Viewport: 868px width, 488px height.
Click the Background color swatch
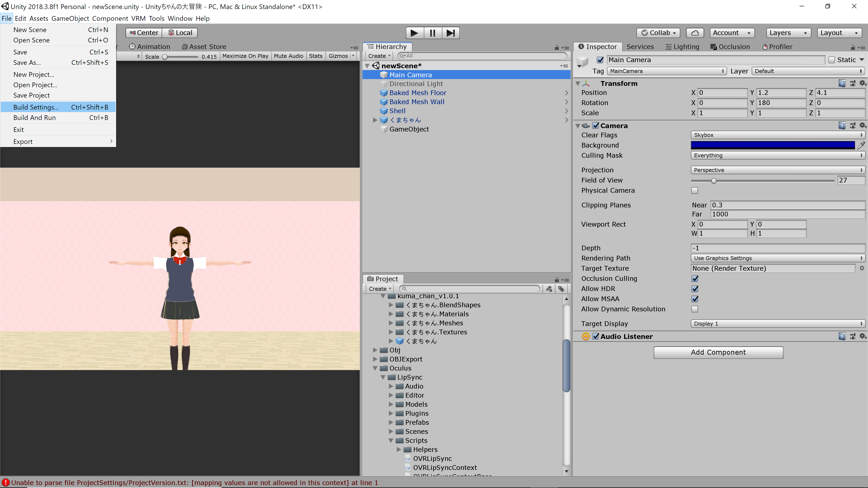click(772, 145)
